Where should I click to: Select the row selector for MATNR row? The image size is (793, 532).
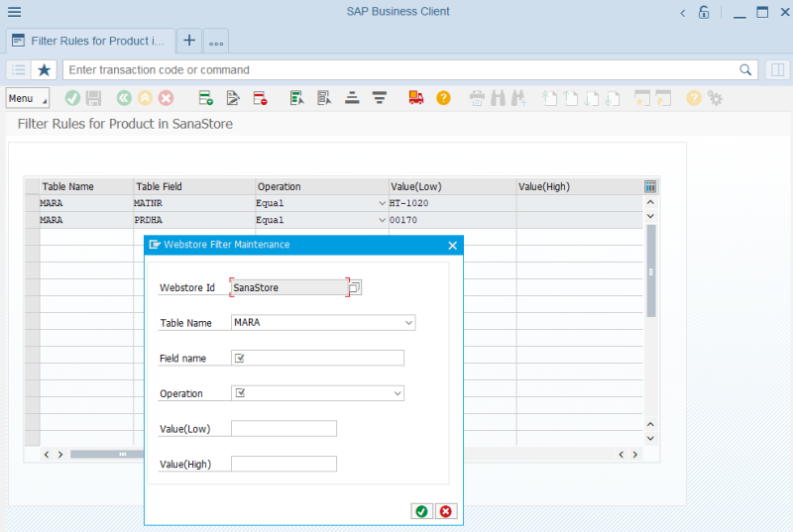[x=33, y=203]
